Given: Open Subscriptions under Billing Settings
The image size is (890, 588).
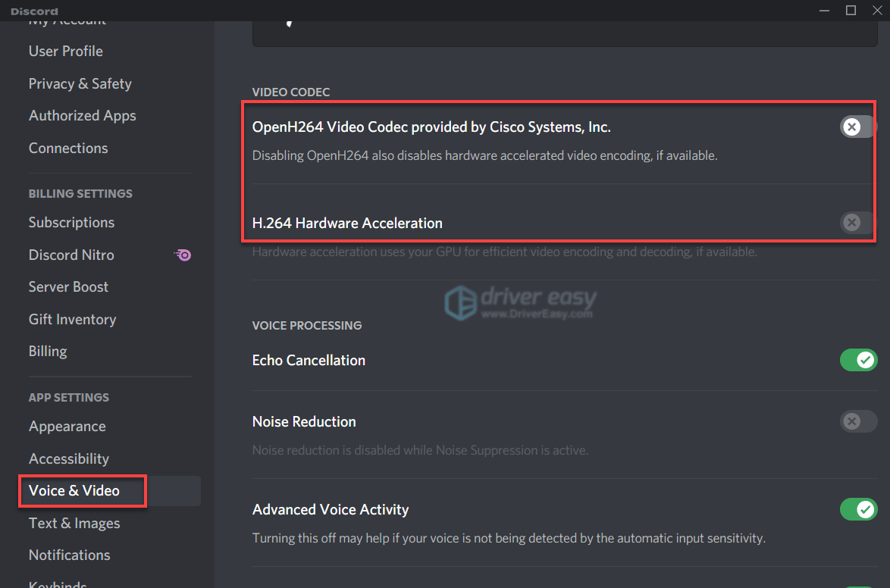Looking at the screenshot, I should [71, 222].
